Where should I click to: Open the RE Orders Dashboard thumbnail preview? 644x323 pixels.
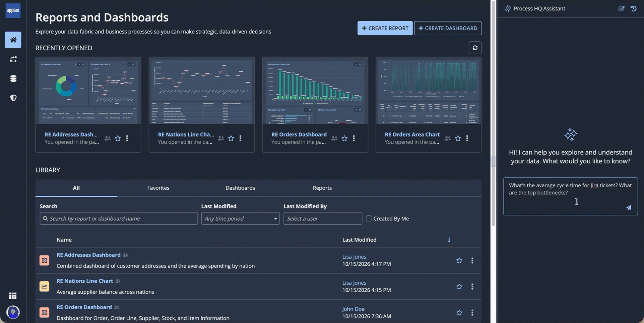315,91
